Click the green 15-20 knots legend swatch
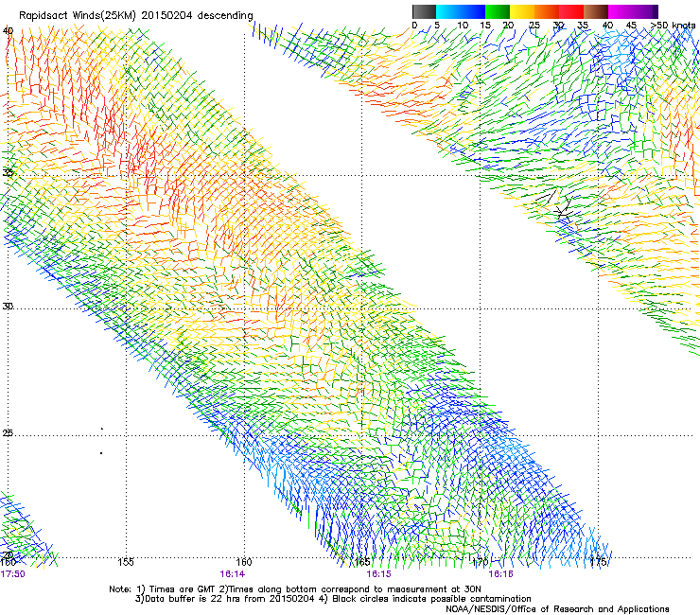Viewport: 700px width, 615px height. pyautogui.click(x=498, y=11)
